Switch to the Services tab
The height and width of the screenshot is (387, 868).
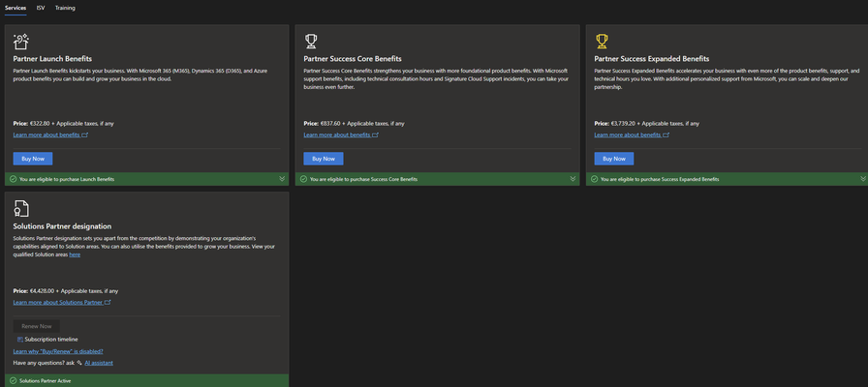coord(15,8)
